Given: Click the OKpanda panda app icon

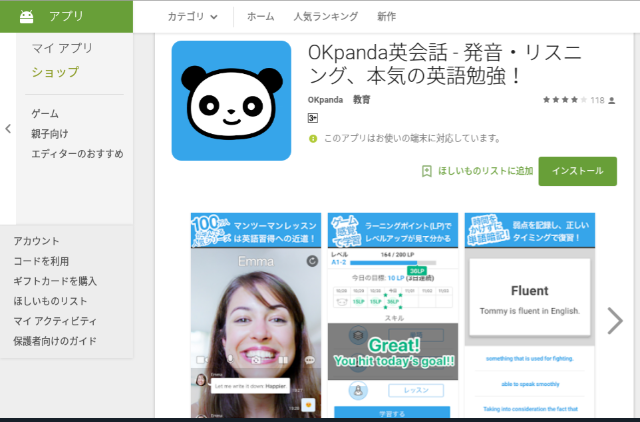Looking at the screenshot, I should click(231, 101).
